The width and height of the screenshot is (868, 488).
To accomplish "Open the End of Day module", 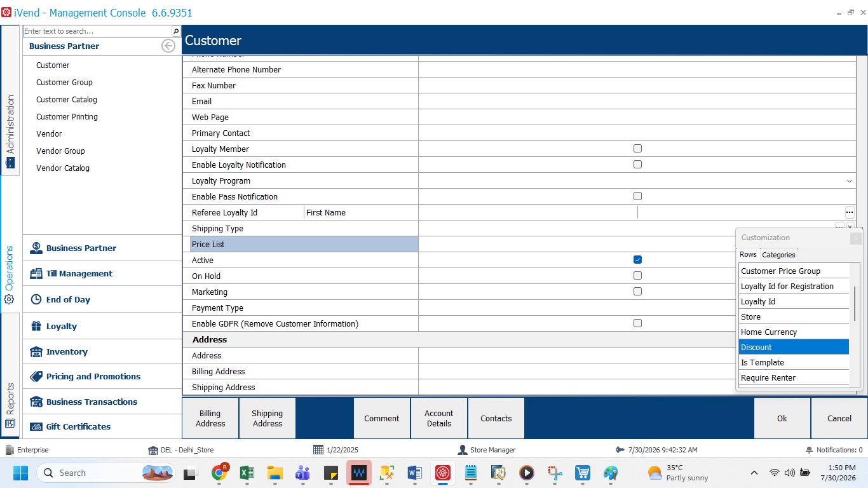I will click(102, 300).
